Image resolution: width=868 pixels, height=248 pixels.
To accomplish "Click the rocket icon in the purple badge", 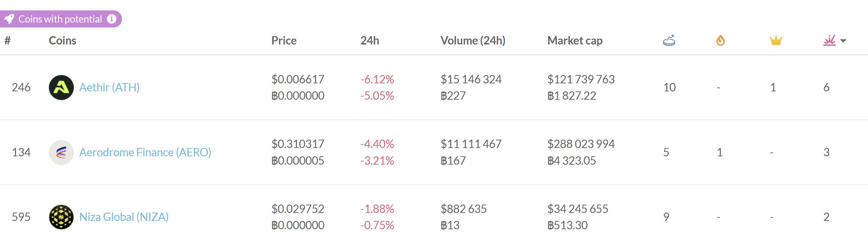I will point(9,19).
